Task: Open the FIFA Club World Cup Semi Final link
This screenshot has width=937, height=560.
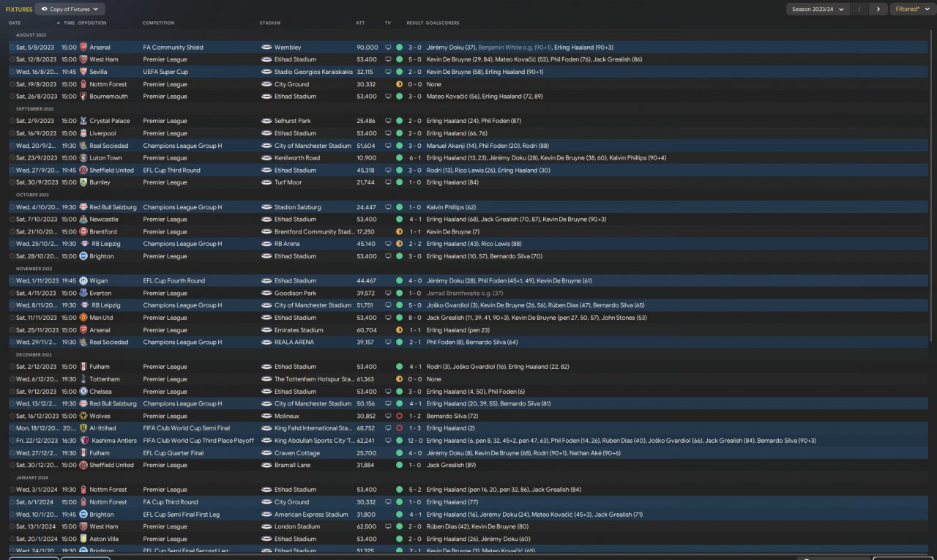Action: 187,428
